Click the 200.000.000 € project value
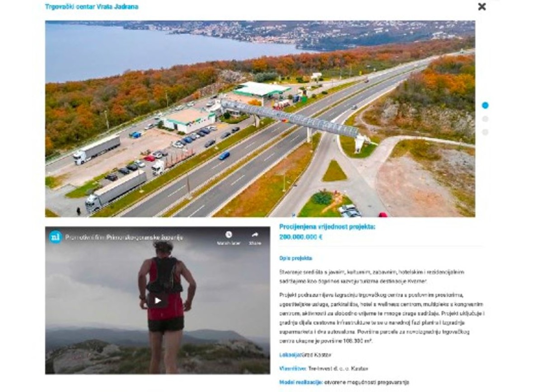Viewport: 542px width, 392px height. (301, 237)
